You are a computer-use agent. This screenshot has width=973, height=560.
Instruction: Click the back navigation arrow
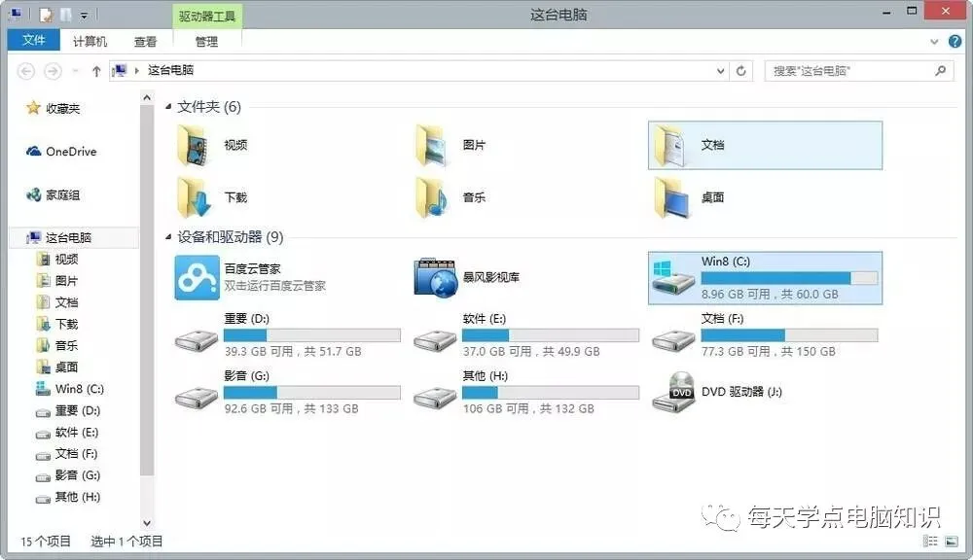(26, 70)
